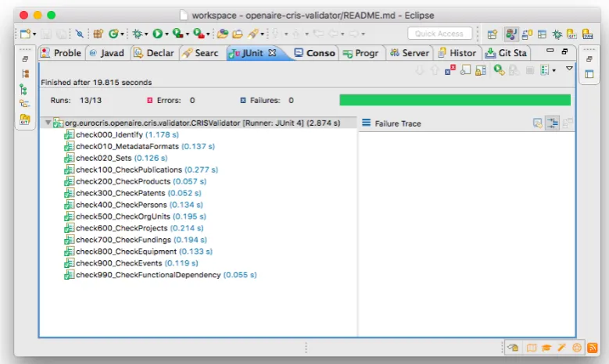Open the New wizard dropdown arrow

click(34, 34)
